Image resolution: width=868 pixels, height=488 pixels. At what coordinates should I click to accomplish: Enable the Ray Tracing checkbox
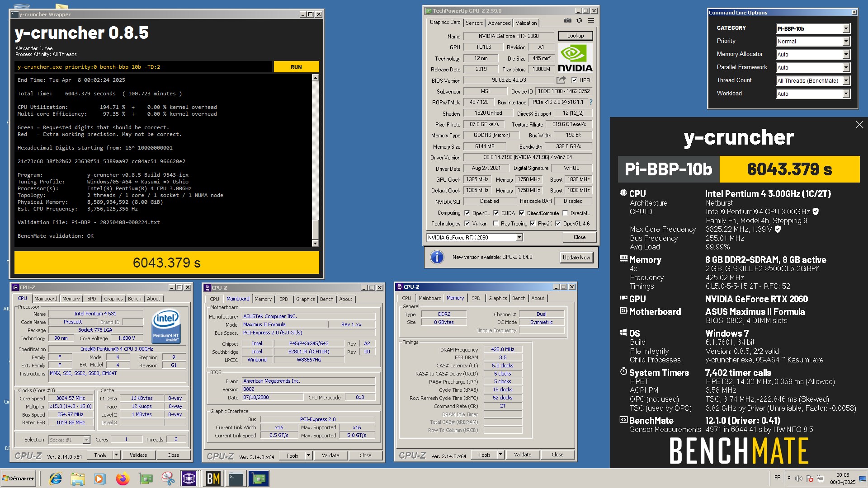[x=495, y=224]
